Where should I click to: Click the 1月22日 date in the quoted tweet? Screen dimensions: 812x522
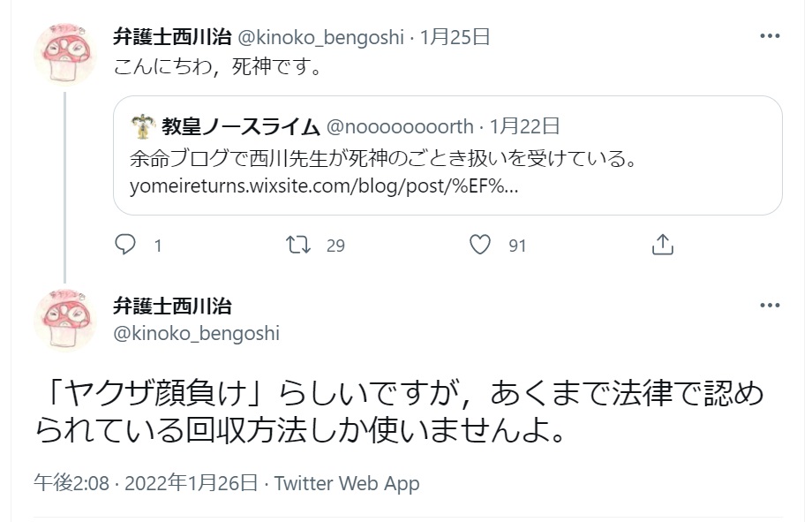tap(524, 126)
